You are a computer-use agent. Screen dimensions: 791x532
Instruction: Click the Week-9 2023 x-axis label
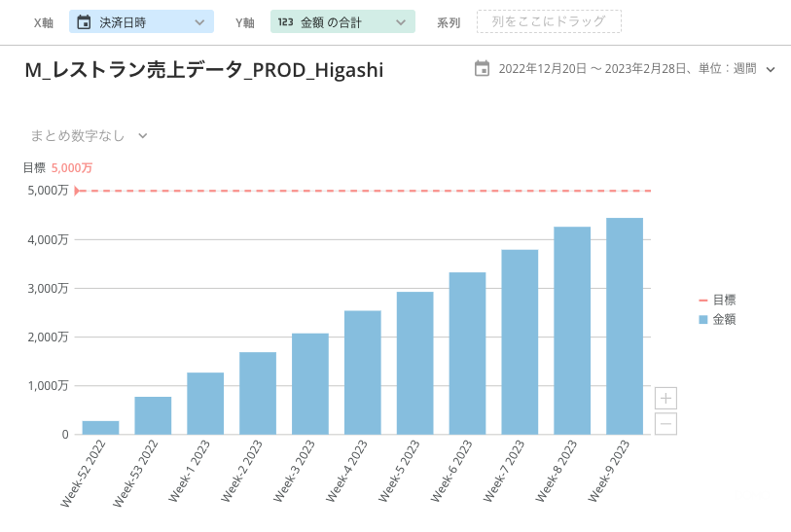point(609,471)
